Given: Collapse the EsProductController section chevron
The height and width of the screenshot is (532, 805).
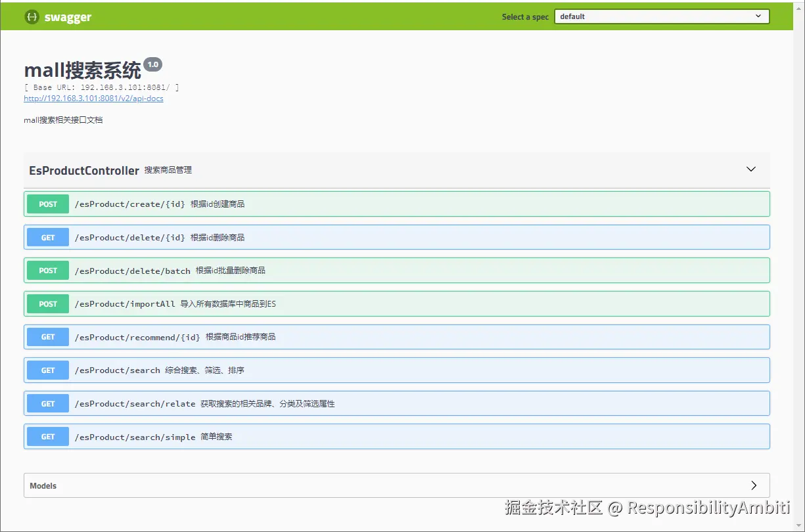Looking at the screenshot, I should coord(751,169).
